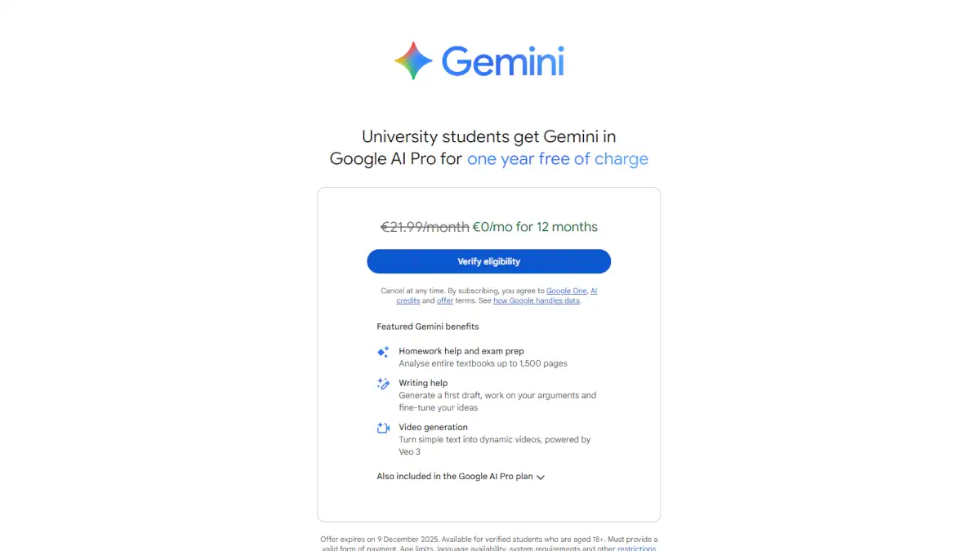Viewport: 980px width, 551px height.
Task: Click the Video generation camera icon
Action: (x=381, y=428)
